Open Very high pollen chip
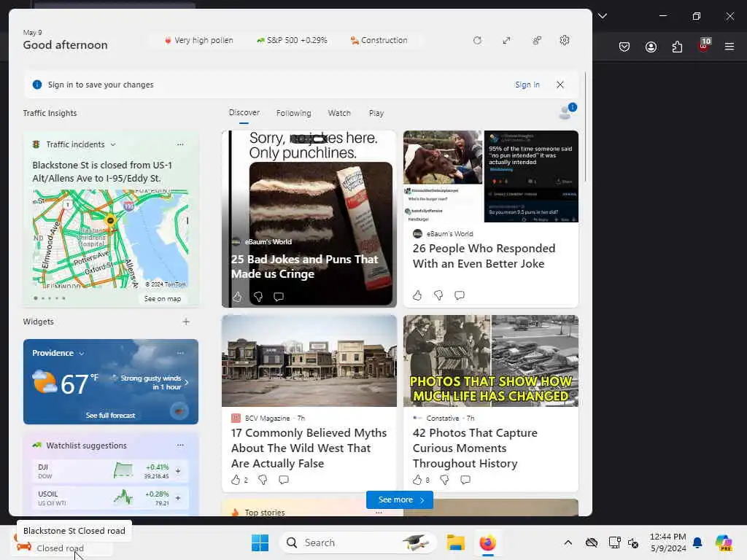 tap(198, 41)
